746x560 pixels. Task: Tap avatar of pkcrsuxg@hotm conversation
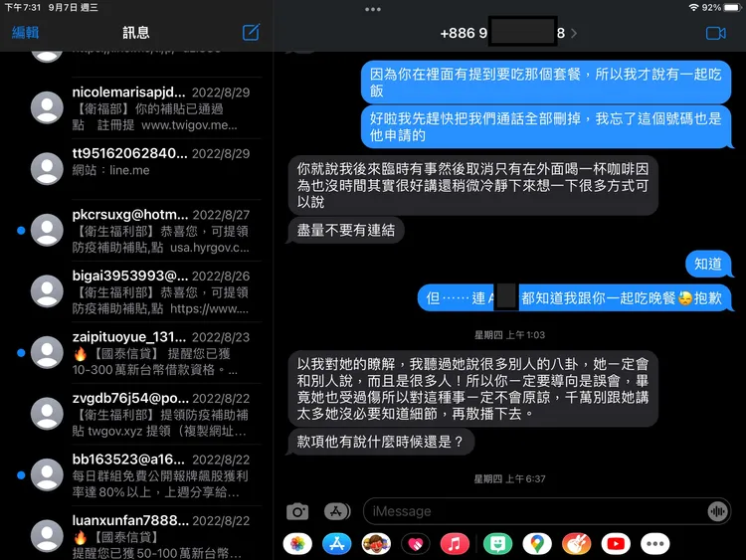click(x=47, y=230)
